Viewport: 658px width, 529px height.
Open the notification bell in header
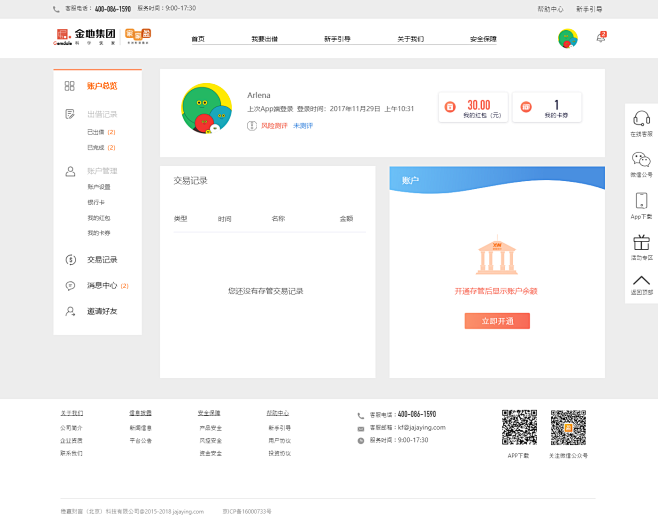pyautogui.click(x=601, y=38)
